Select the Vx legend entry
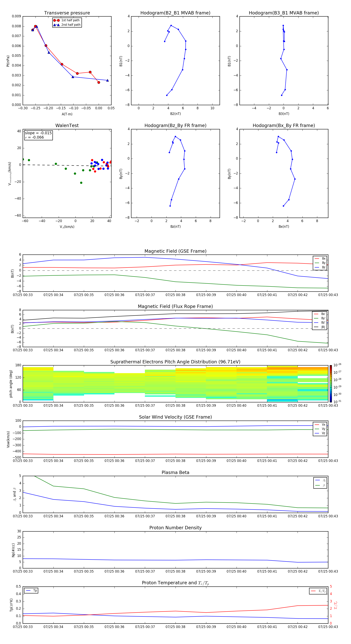 (320, 424)
